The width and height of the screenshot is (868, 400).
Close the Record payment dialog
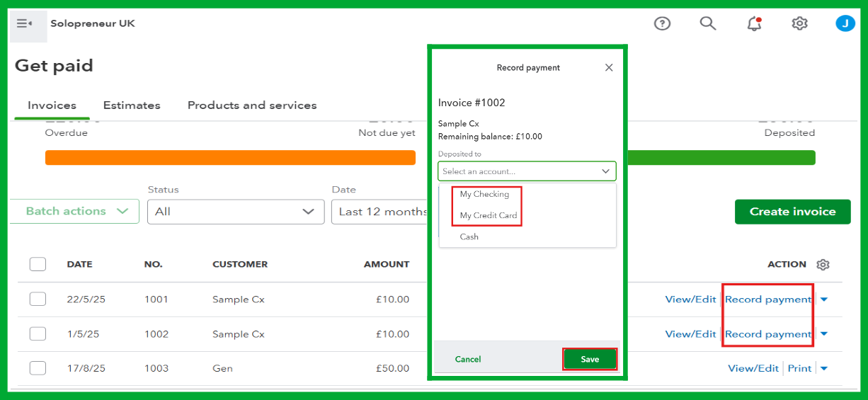[609, 68]
